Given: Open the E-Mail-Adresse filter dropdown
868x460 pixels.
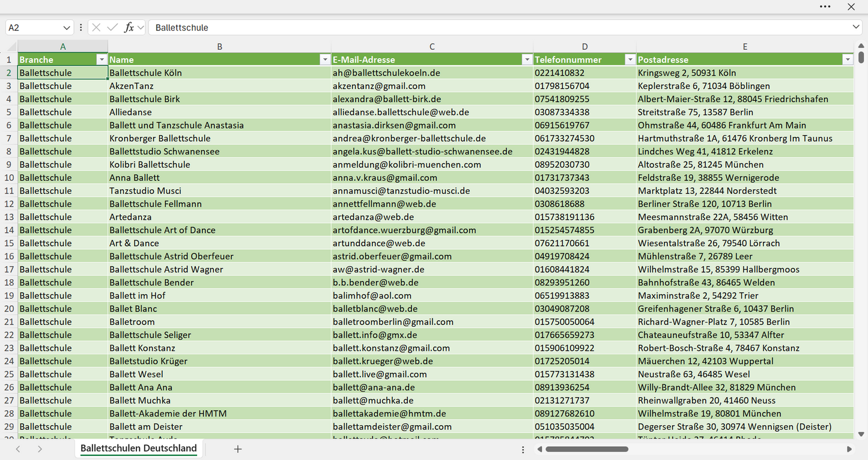Looking at the screenshot, I should coord(527,59).
